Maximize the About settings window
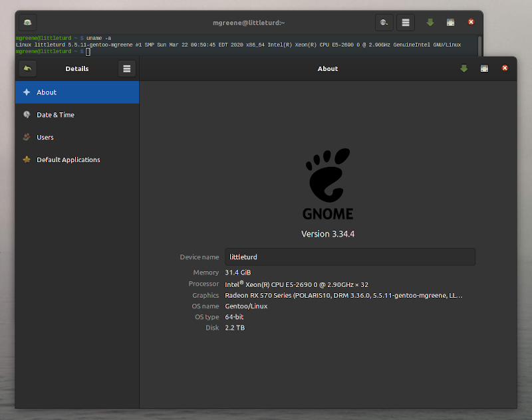Screen dimensions: 532x420 [x=485, y=68]
